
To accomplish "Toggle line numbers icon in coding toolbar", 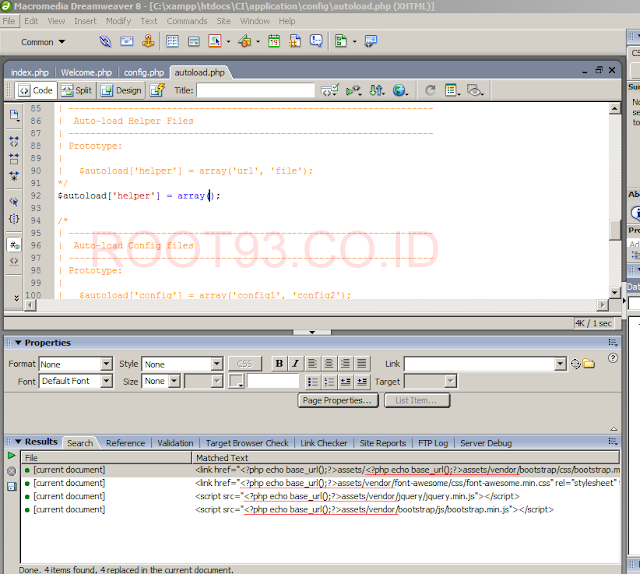I will [14, 245].
